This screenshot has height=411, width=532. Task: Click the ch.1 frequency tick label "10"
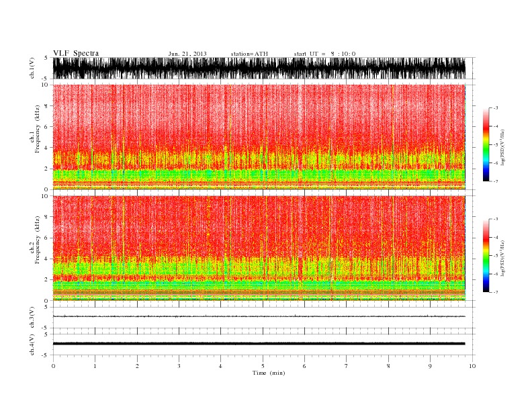click(x=45, y=85)
